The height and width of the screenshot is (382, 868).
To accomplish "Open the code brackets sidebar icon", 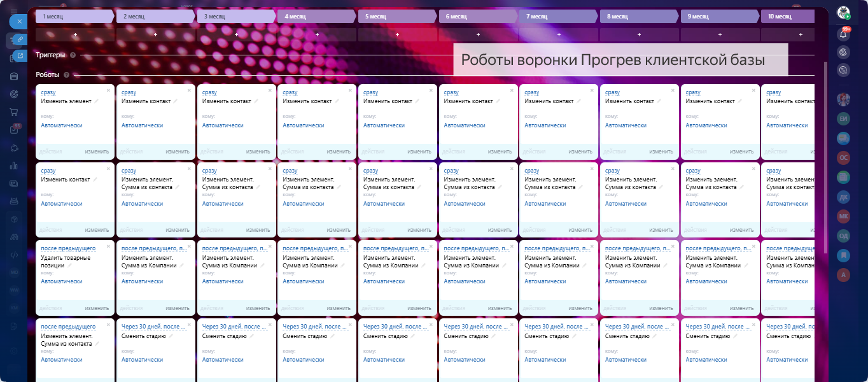I will point(14,255).
